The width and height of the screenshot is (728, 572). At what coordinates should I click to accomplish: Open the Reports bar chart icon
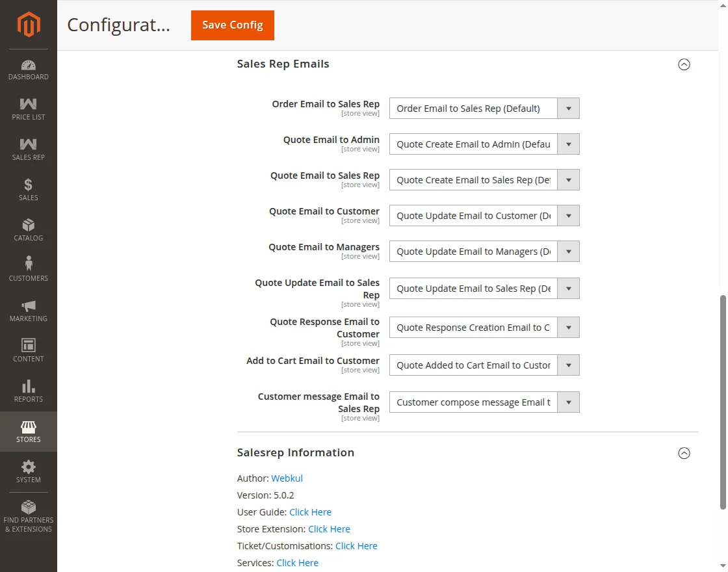tap(29, 386)
